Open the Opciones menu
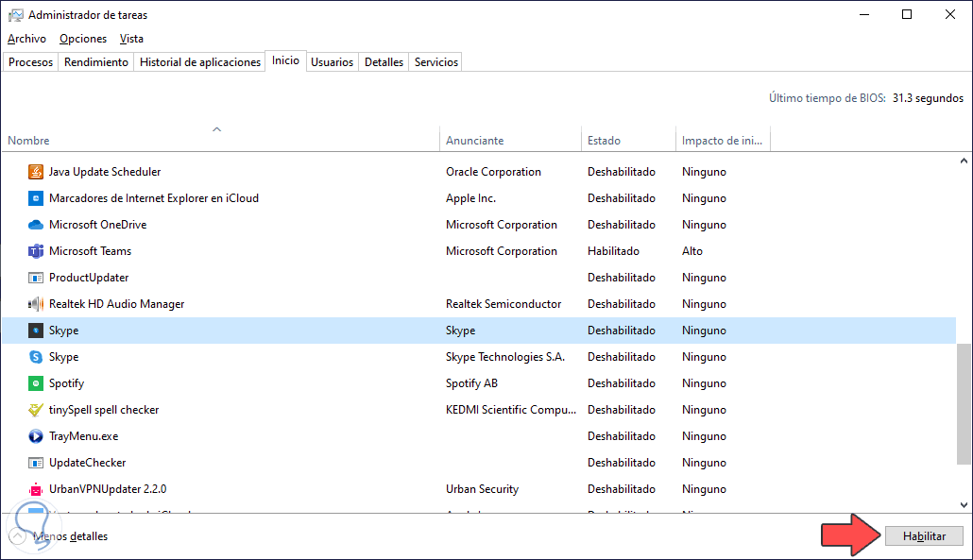The height and width of the screenshot is (560, 973). (x=83, y=39)
